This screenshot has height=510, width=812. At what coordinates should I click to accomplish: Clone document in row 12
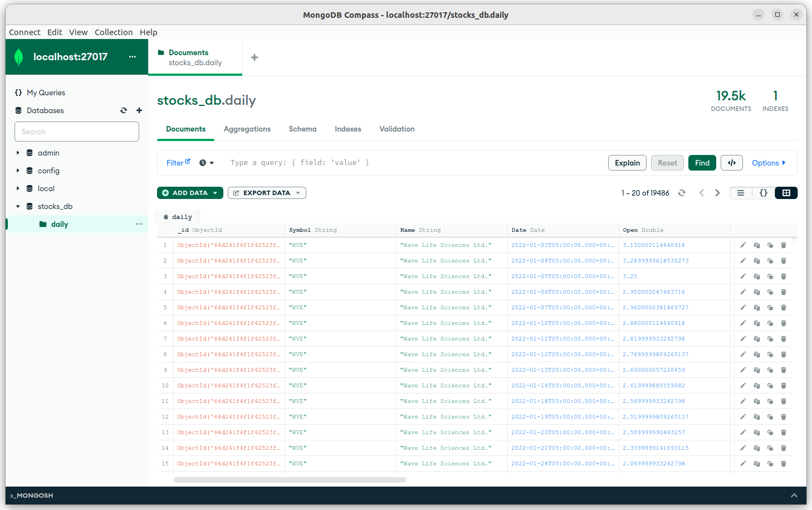tap(770, 417)
